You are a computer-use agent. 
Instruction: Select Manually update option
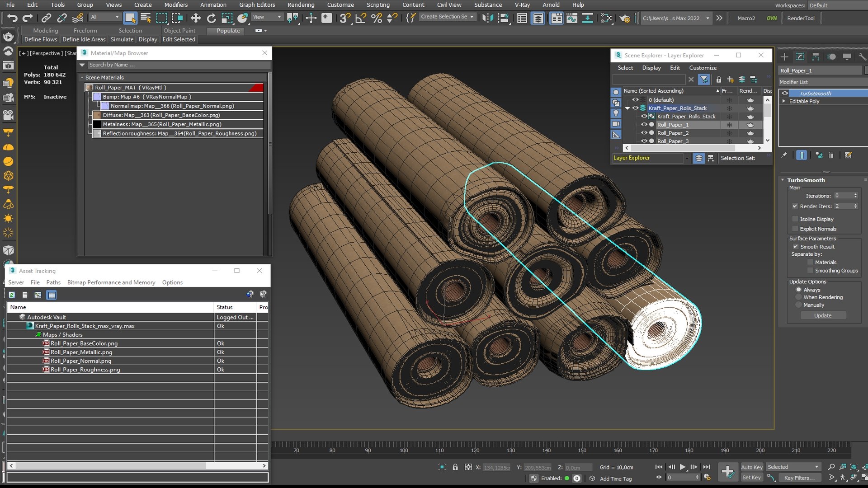798,305
